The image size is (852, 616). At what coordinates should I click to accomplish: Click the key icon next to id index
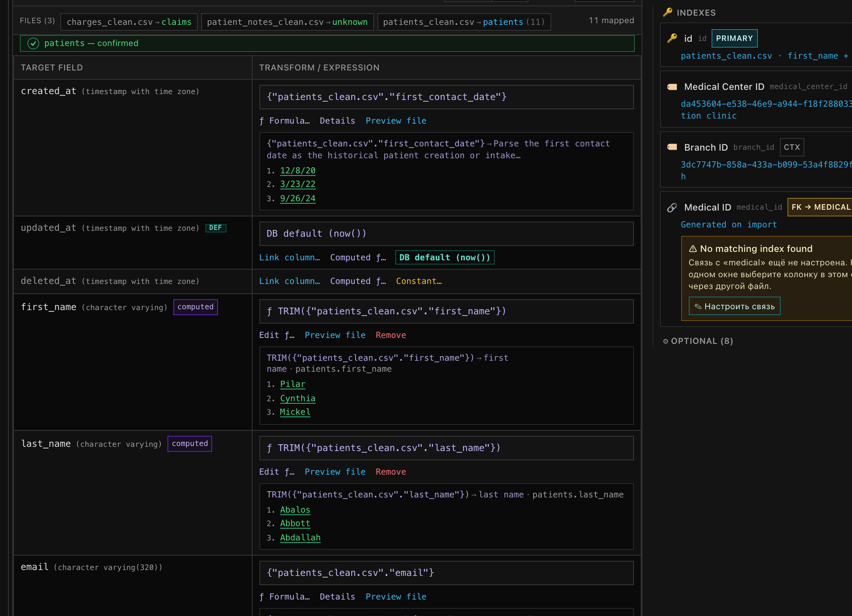click(x=672, y=38)
